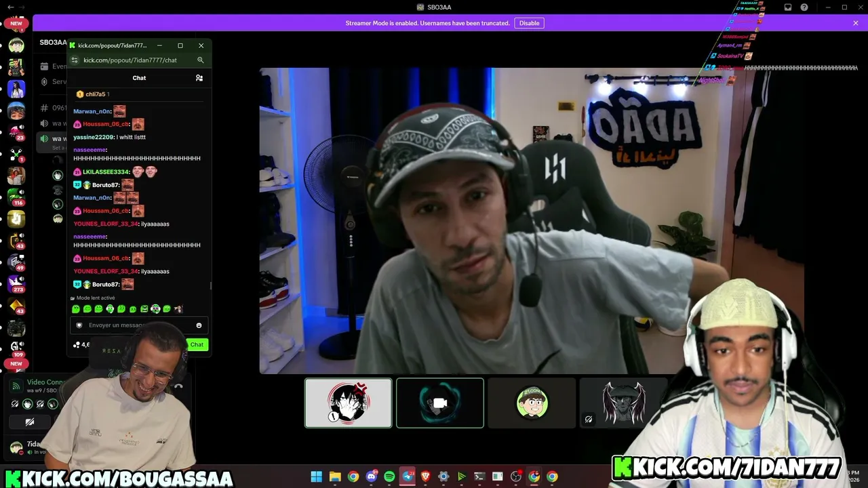Open Brave browser from the taskbar
This screenshot has height=488, width=868.
pos(426,476)
